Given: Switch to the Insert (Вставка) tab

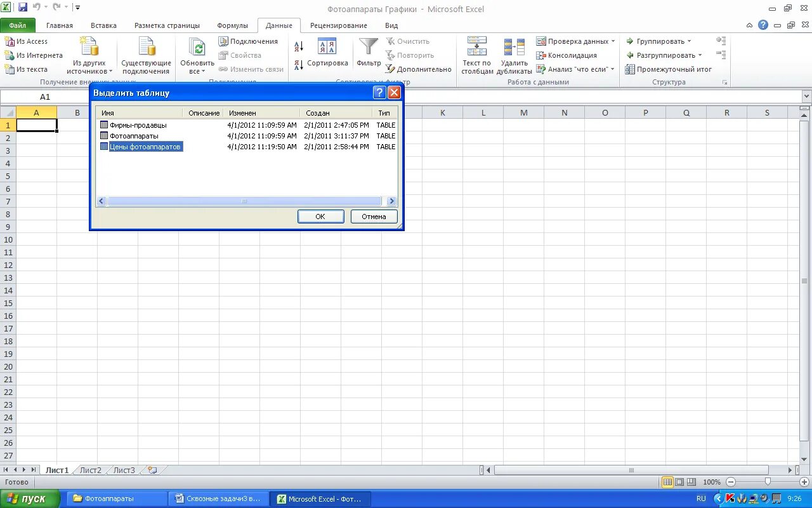Looking at the screenshot, I should pos(103,25).
